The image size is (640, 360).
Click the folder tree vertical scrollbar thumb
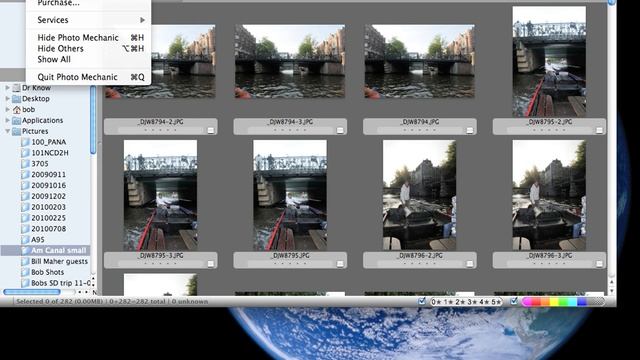click(x=93, y=120)
